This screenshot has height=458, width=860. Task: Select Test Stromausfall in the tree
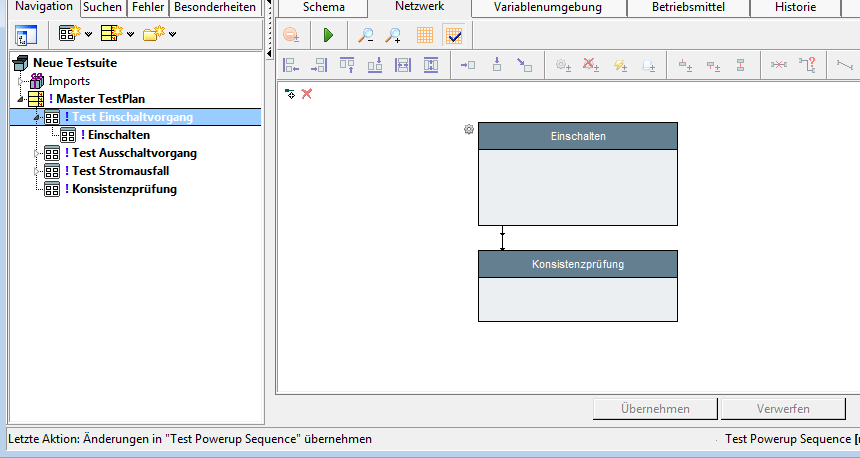click(119, 171)
